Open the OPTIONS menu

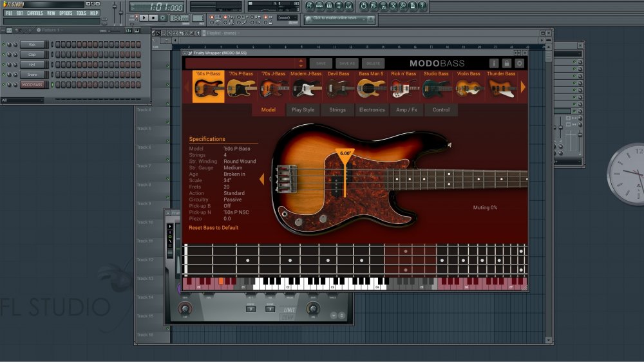(x=66, y=13)
